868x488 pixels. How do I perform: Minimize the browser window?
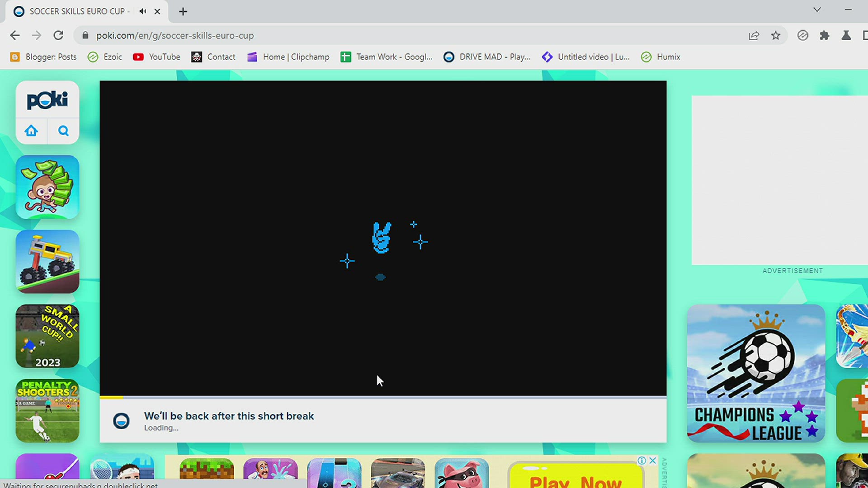[848, 9]
